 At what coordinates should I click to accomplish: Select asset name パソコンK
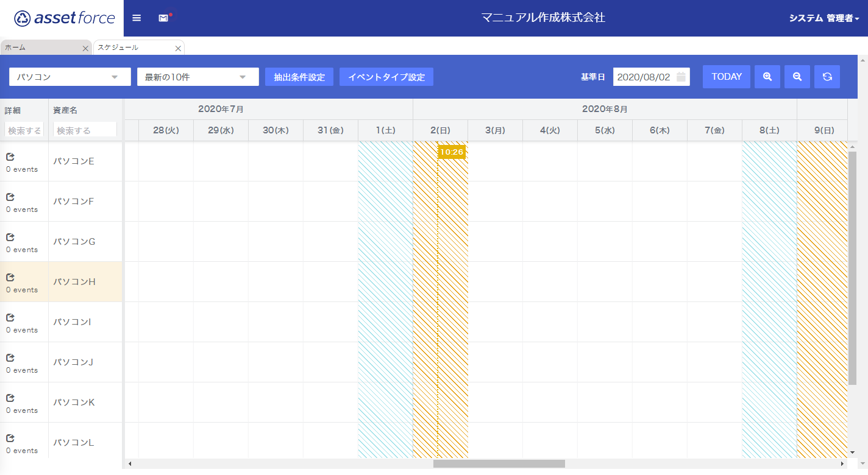point(74,403)
